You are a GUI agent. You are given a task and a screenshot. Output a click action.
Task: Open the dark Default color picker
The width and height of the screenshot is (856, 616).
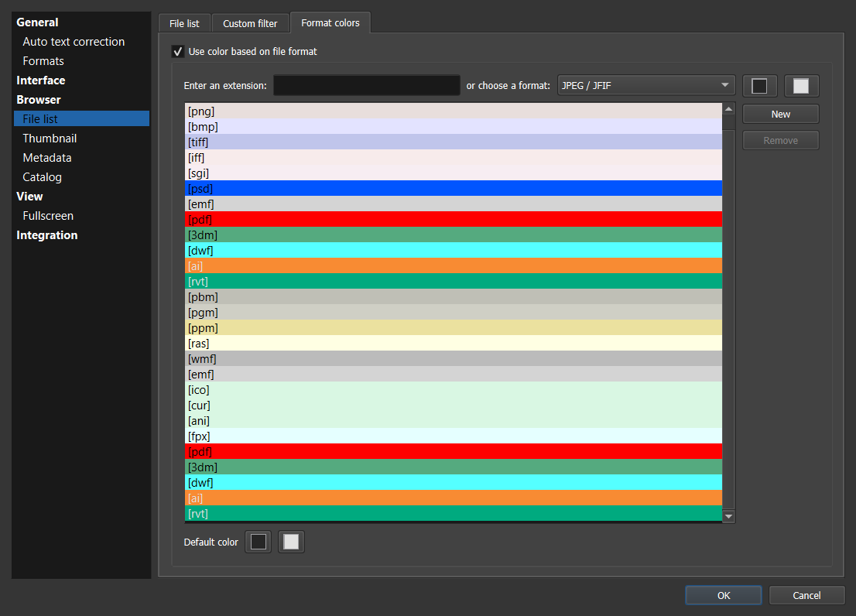(259, 542)
